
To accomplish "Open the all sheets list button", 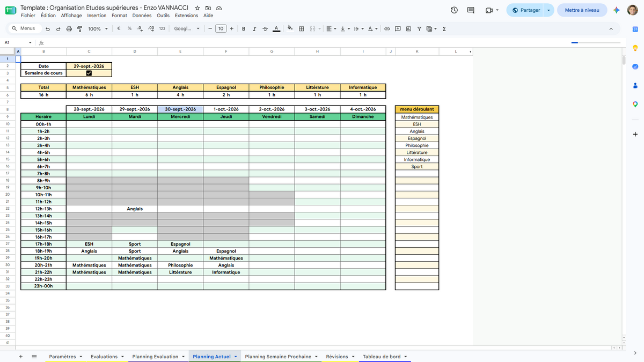I will tap(34, 357).
